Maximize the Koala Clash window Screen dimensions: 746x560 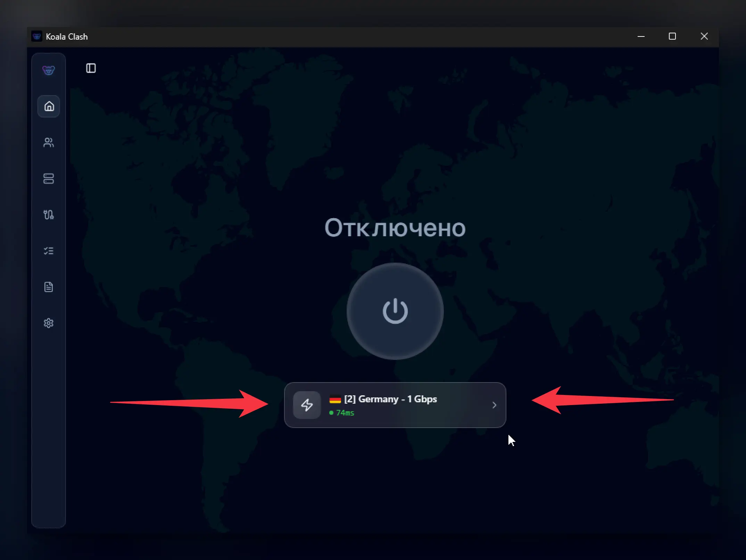click(x=672, y=36)
